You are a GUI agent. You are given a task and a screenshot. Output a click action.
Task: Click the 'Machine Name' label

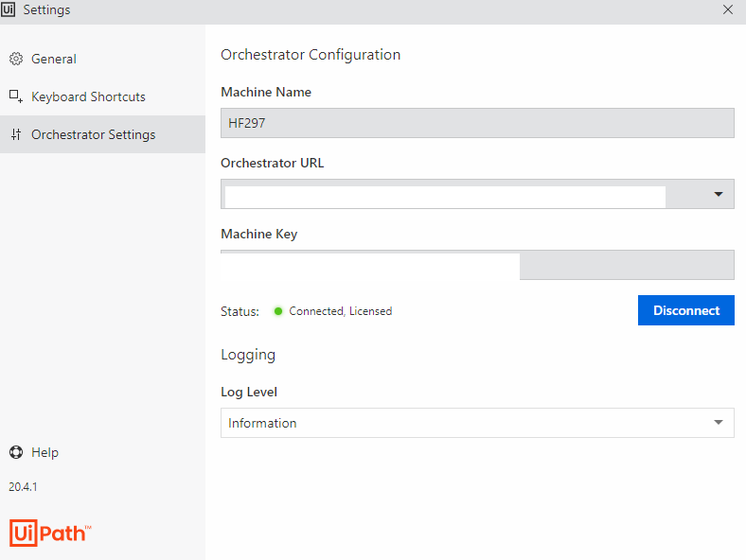pyautogui.click(x=266, y=92)
